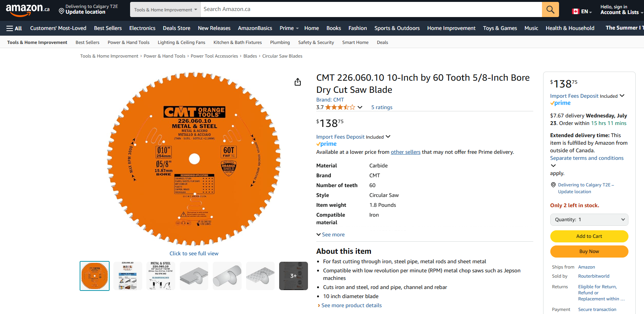Open the All hamburger menu
The height and width of the screenshot is (314, 644).
pos(14,28)
